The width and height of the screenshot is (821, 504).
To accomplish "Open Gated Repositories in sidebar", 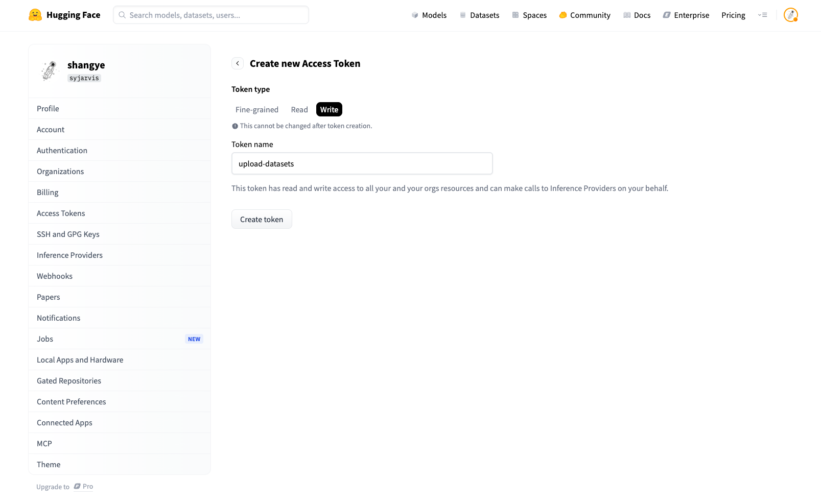I will (120, 381).
